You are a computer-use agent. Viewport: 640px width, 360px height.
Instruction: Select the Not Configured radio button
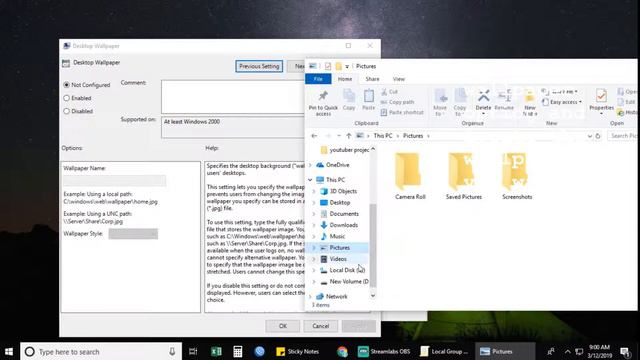[x=67, y=85]
